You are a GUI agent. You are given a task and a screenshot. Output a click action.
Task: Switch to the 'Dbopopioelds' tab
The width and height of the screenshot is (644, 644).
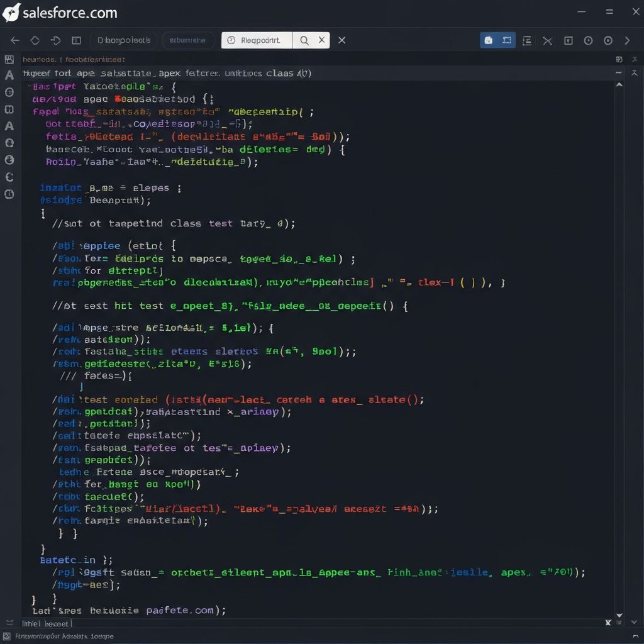[x=124, y=40]
